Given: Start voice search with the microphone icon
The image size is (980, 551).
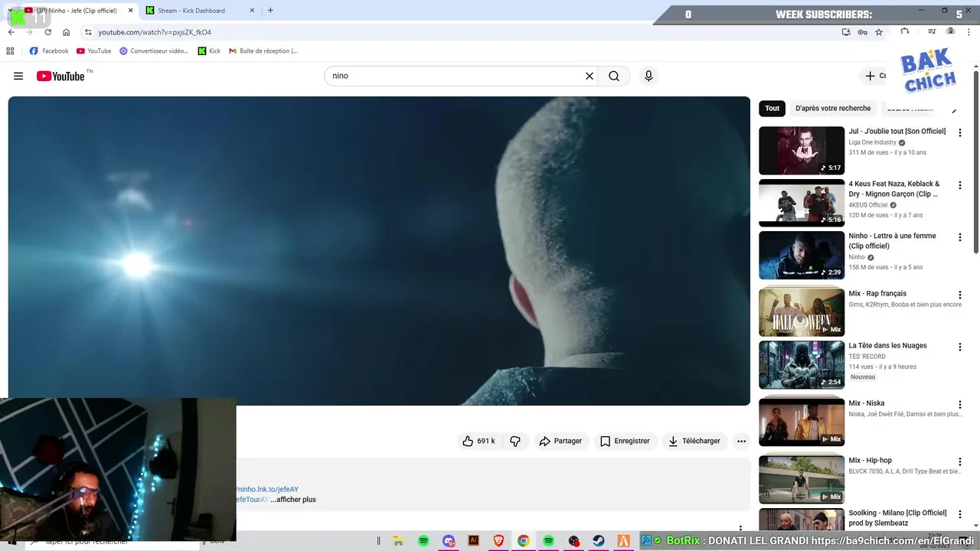Looking at the screenshot, I should click(x=648, y=76).
